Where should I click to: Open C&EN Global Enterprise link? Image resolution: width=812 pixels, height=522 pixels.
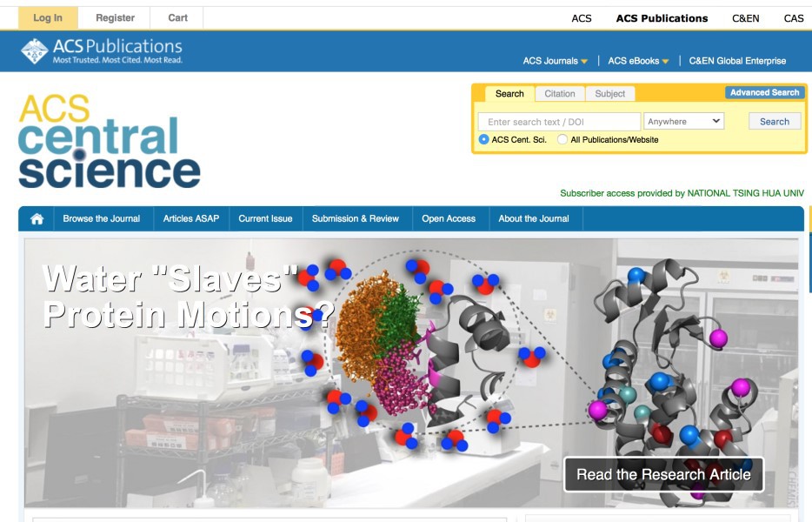click(737, 61)
